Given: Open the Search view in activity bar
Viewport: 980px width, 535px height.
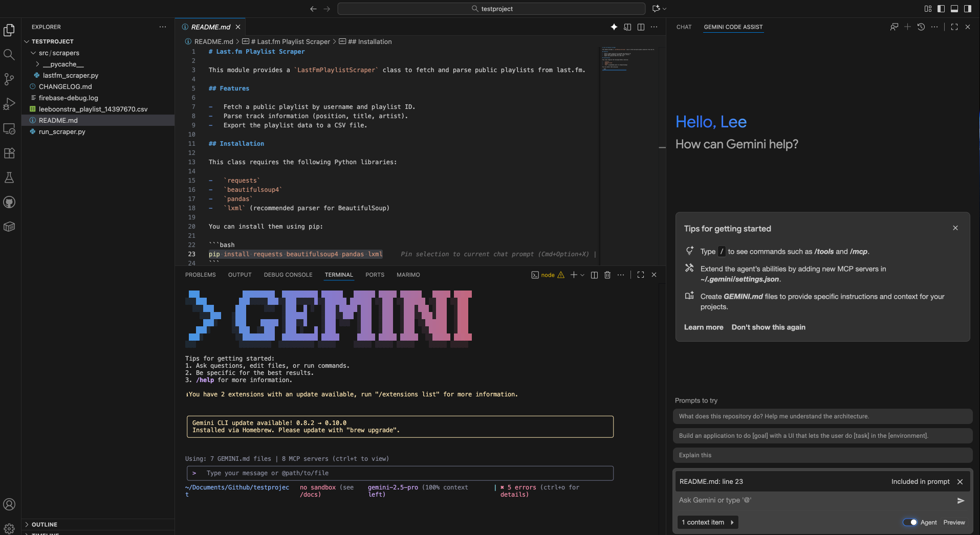Looking at the screenshot, I should (x=9, y=54).
